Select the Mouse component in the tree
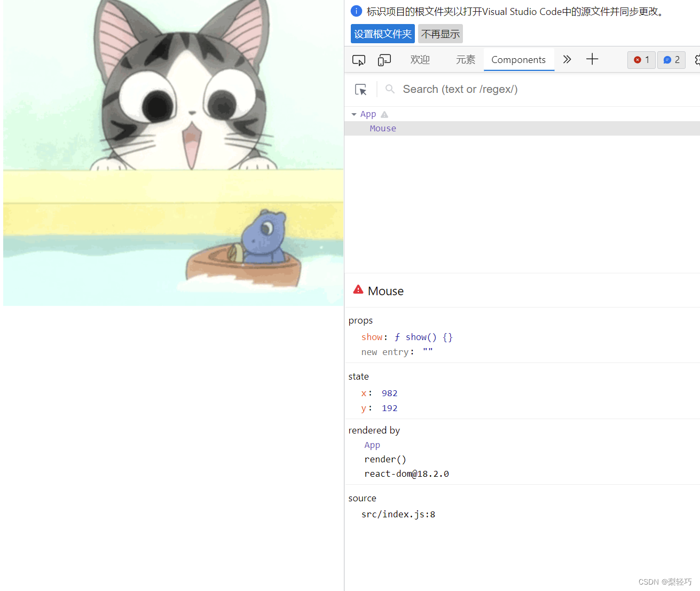Image resolution: width=700 pixels, height=591 pixels. point(383,128)
